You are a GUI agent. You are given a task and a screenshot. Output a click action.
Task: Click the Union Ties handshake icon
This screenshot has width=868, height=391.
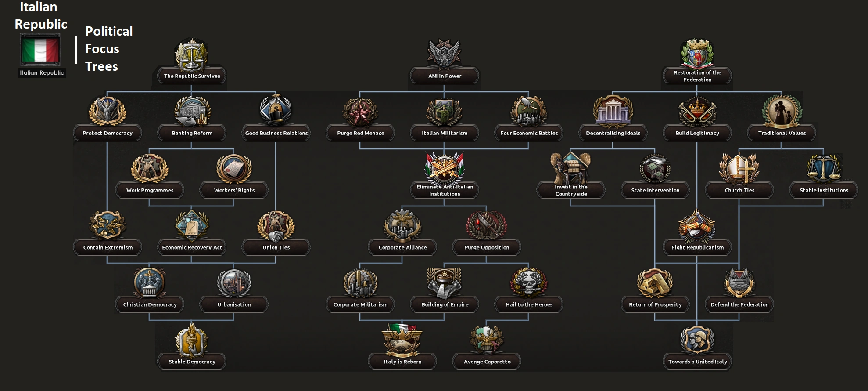pos(276,226)
